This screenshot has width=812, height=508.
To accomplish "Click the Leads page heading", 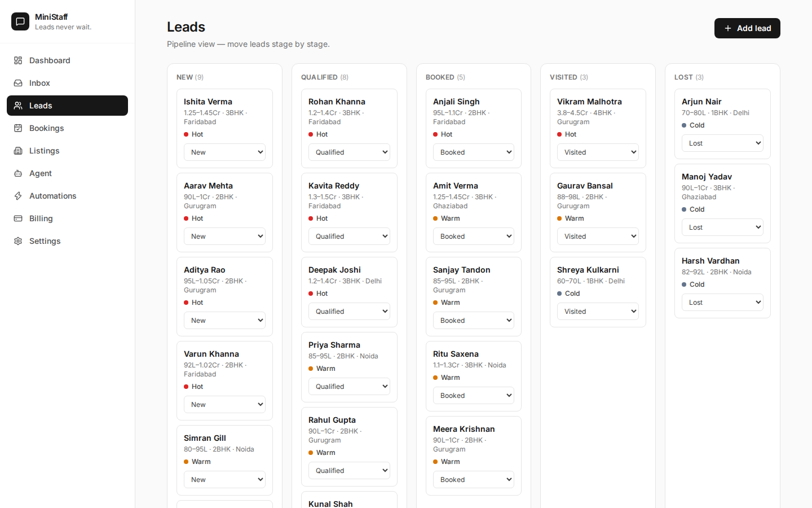I will pyautogui.click(x=186, y=27).
